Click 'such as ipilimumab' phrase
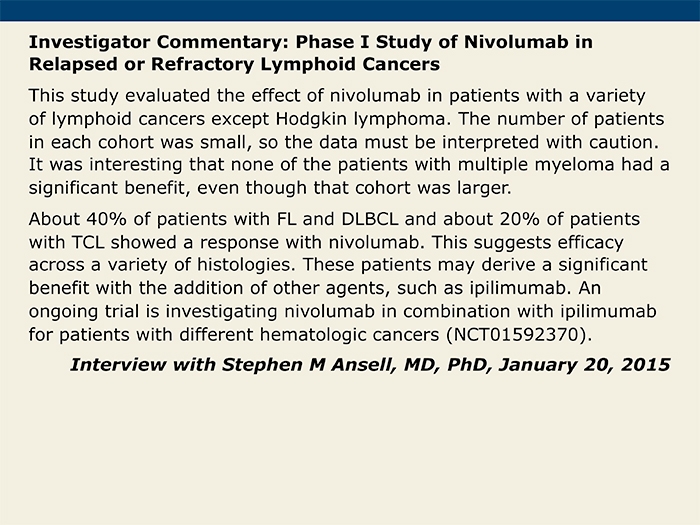Screen dimensions: 700x525 (484, 288)
